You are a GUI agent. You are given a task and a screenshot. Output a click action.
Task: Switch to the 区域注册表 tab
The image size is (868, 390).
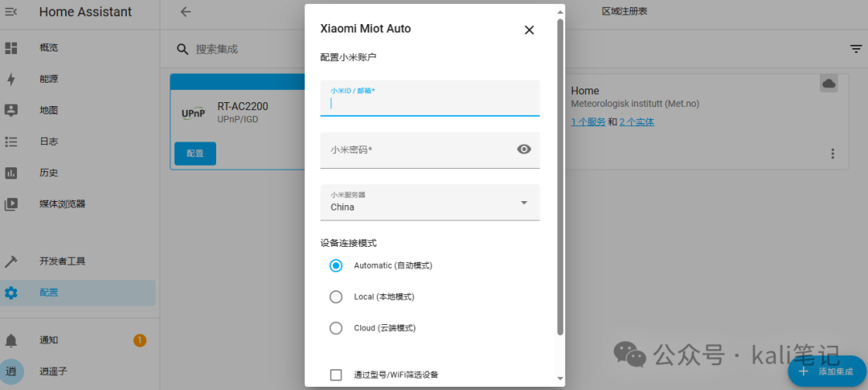(x=624, y=11)
